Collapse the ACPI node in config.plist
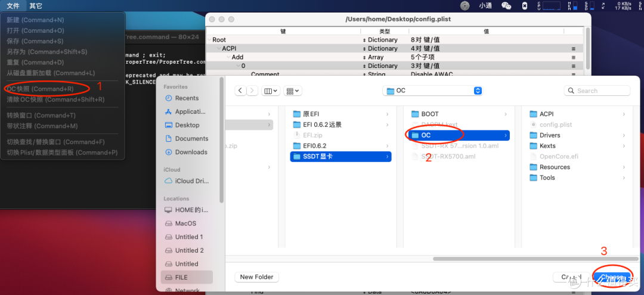 219,48
